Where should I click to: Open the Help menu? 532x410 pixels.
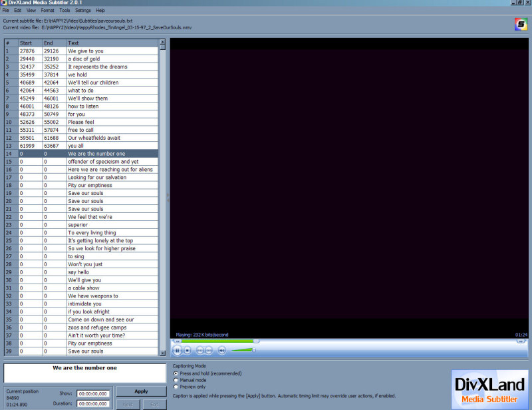(x=100, y=10)
